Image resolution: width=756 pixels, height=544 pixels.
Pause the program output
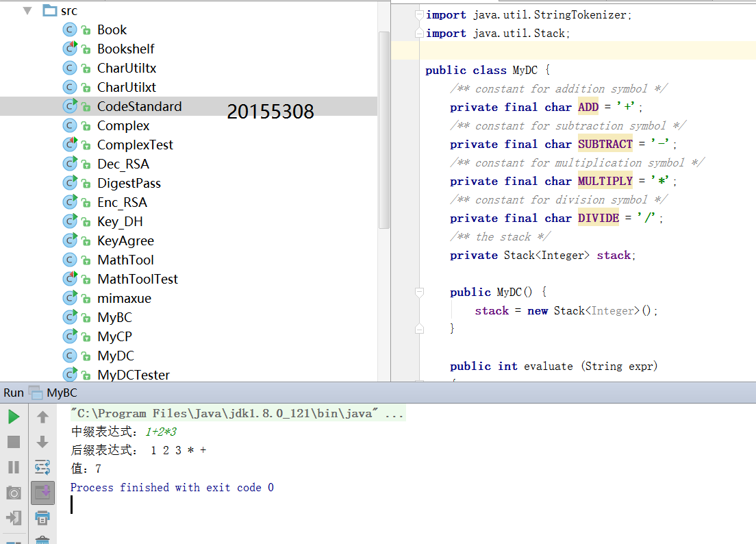14,467
